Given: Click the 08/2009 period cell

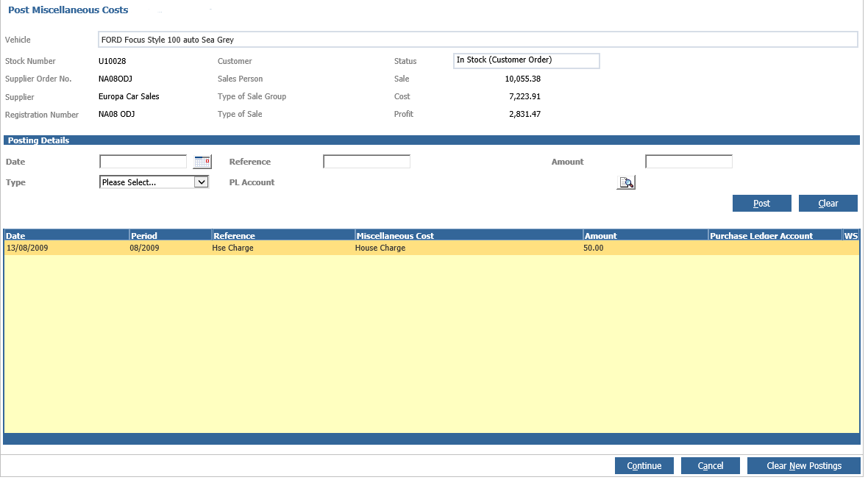Looking at the screenshot, I should [144, 248].
